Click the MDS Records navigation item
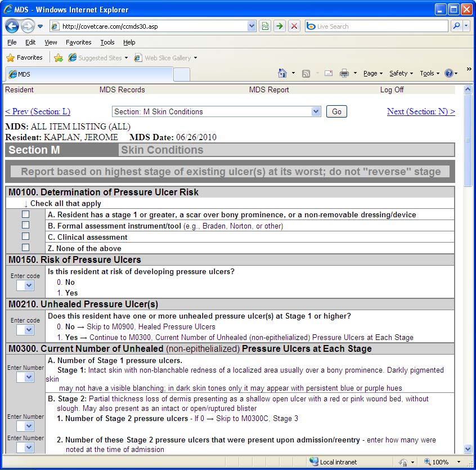This screenshot has width=476, height=470. (x=122, y=90)
